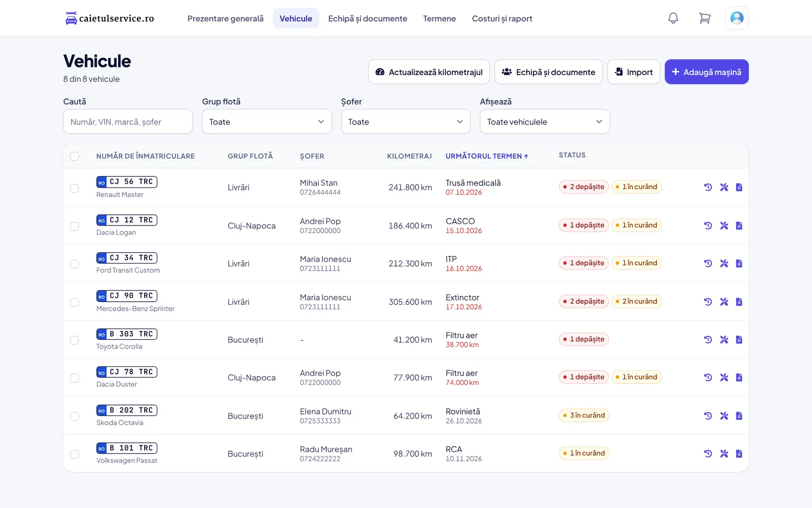Open history icon for B 101 TRC
812x508 pixels.
708,454
